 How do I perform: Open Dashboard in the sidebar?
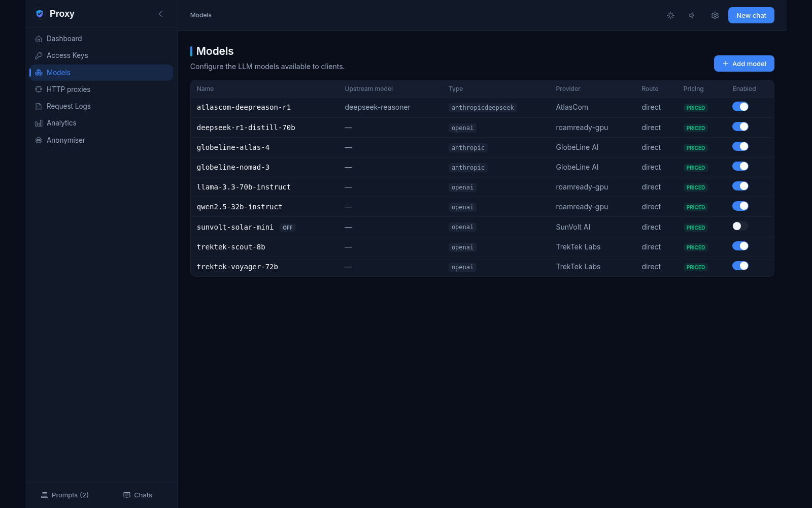101,39
